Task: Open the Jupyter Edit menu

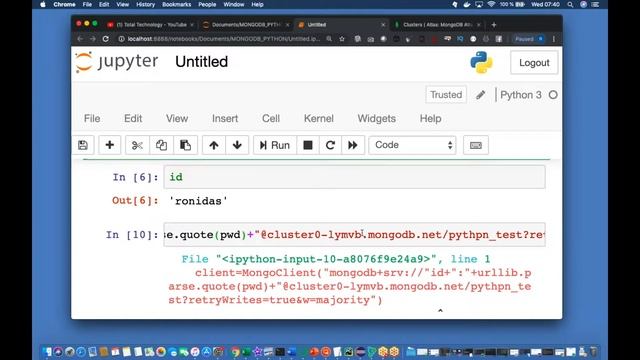Action: pyautogui.click(x=133, y=119)
